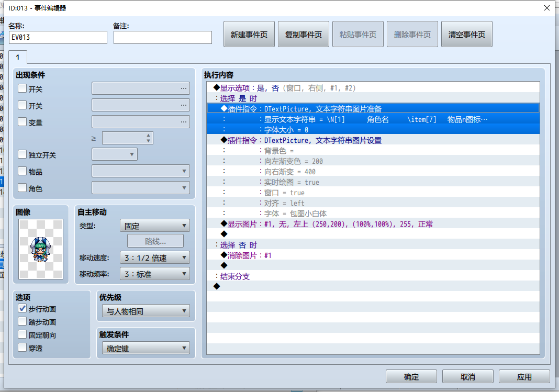The height and width of the screenshot is (392, 559).
Task: Select the 消除图片：#1 command line
Action: (x=373, y=255)
